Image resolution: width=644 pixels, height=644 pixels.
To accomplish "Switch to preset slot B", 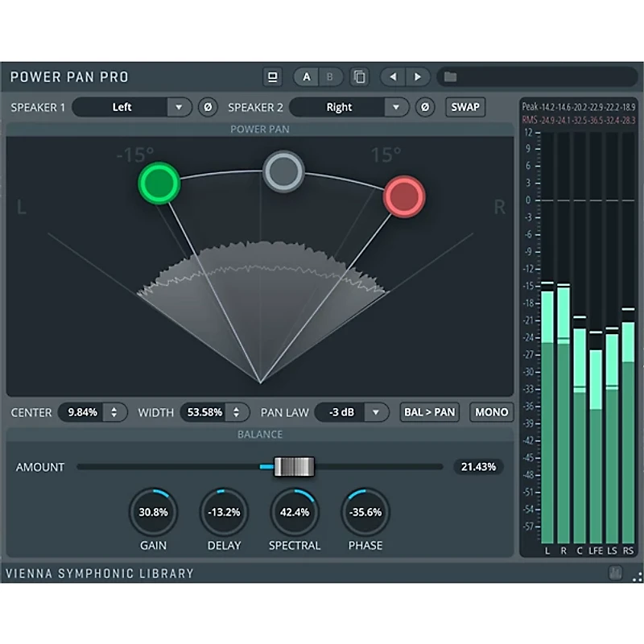I will [x=331, y=76].
